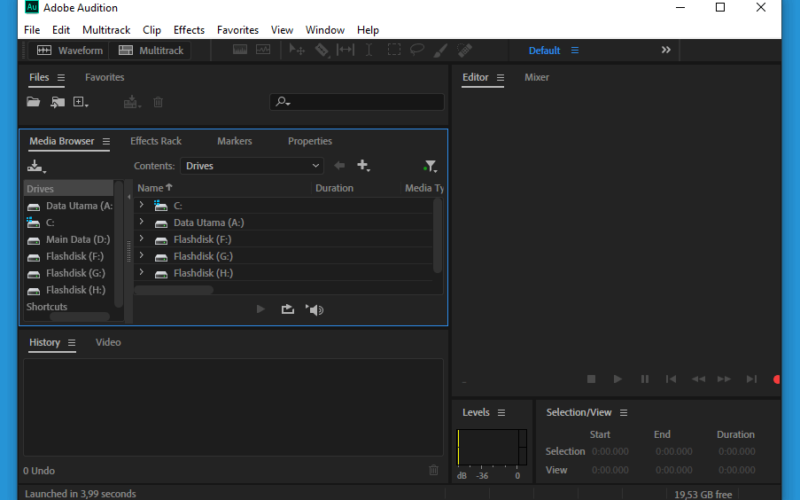Click the add shortcut plus icon

coord(363,165)
